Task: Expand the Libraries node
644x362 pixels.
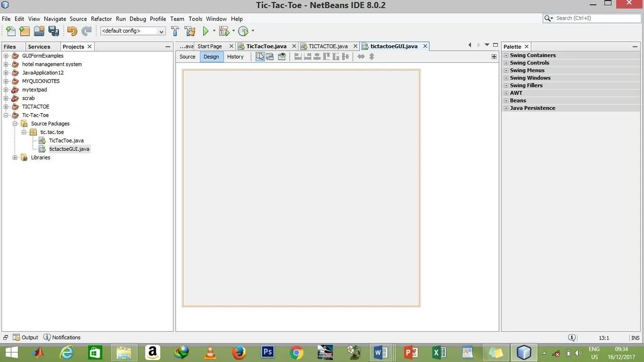Action: coord(15,157)
